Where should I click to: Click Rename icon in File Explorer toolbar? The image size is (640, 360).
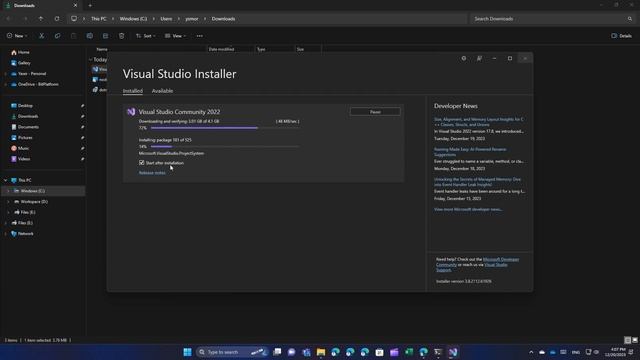89,36
